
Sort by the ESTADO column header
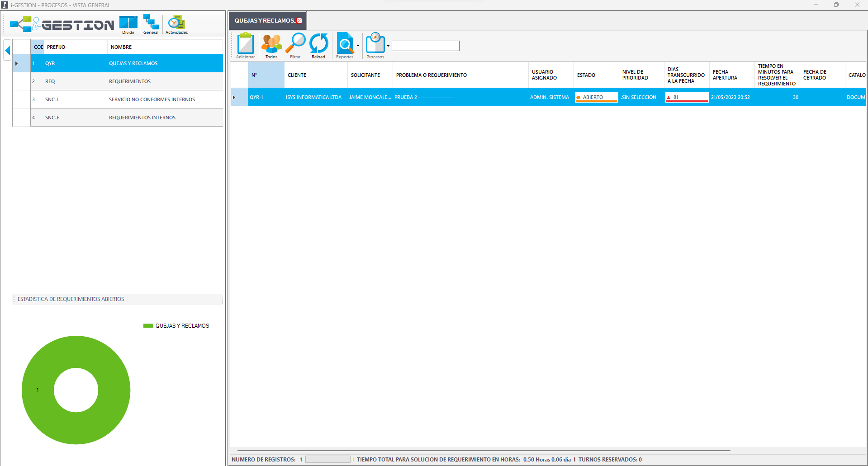(586, 75)
